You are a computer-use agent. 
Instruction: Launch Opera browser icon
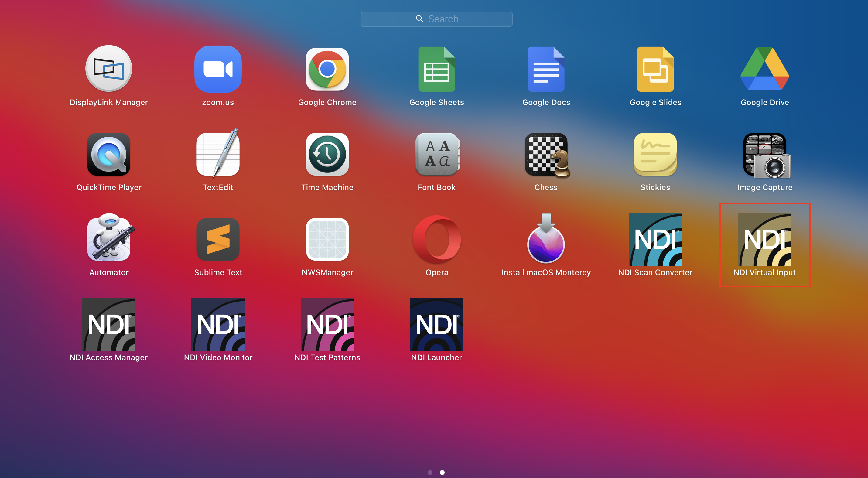(437, 239)
